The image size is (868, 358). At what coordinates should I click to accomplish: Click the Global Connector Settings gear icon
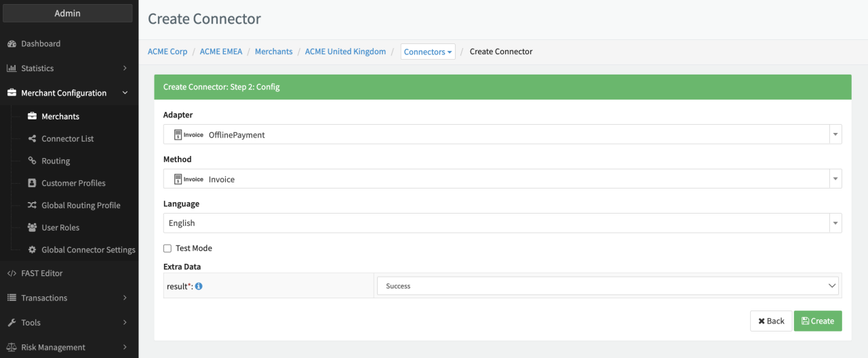click(32, 250)
